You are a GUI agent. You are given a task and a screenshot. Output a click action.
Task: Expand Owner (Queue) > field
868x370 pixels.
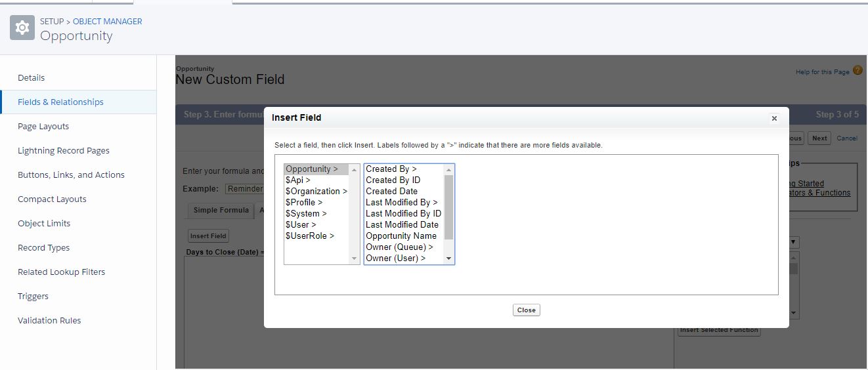(x=404, y=247)
